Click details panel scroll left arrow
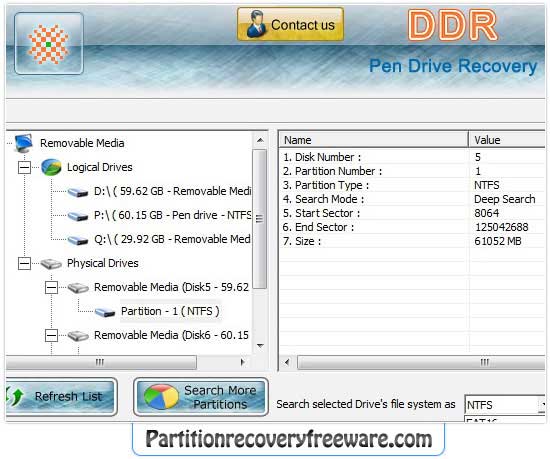The height and width of the screenshot is (459, 550). tap(287, 362)
